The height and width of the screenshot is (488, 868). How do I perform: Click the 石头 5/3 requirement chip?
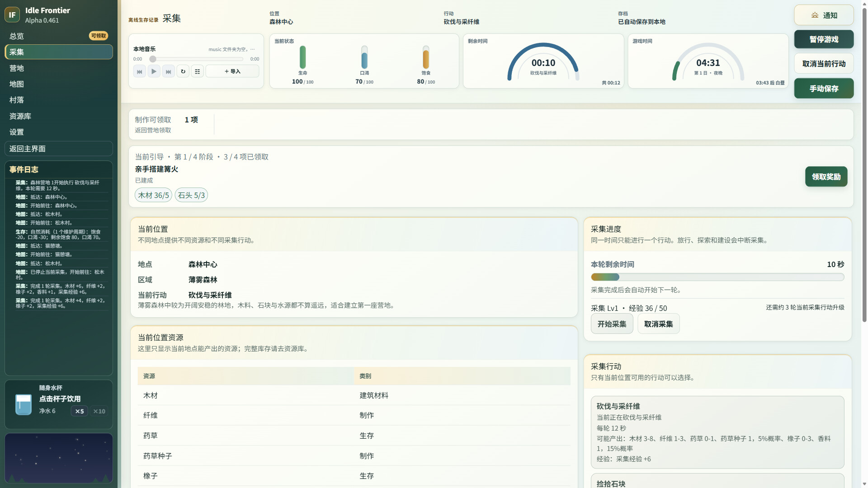click(191, 195)
